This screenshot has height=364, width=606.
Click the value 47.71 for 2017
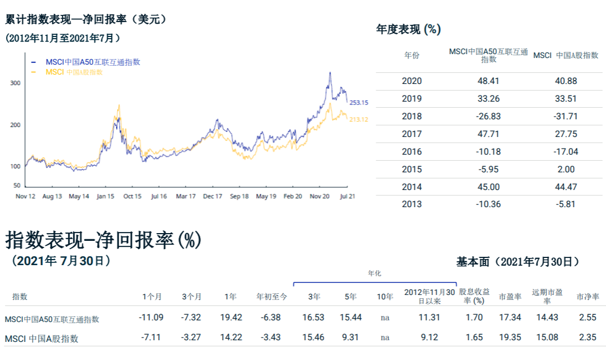pyautogui.click(x=488, y=134)
